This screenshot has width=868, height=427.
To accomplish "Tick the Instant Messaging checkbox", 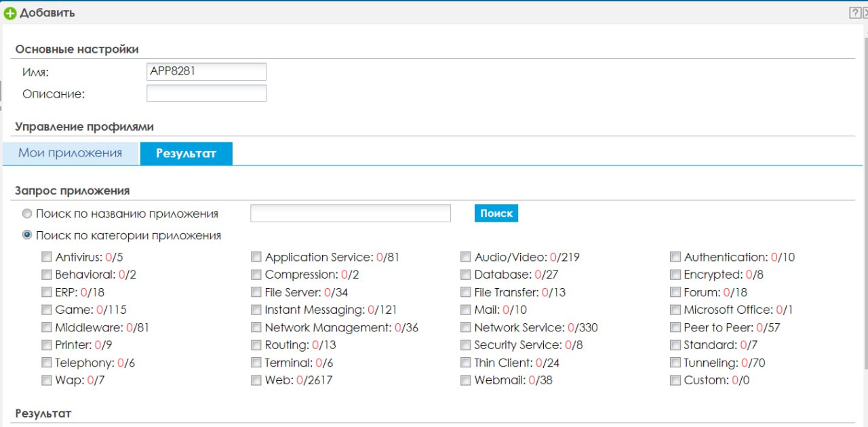I will tap(256, 310).
